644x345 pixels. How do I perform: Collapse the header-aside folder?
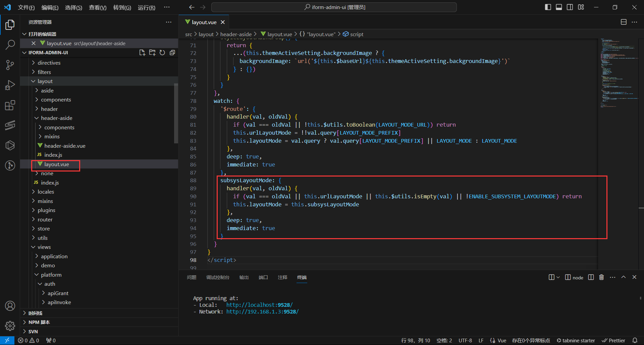pos(56,118)
